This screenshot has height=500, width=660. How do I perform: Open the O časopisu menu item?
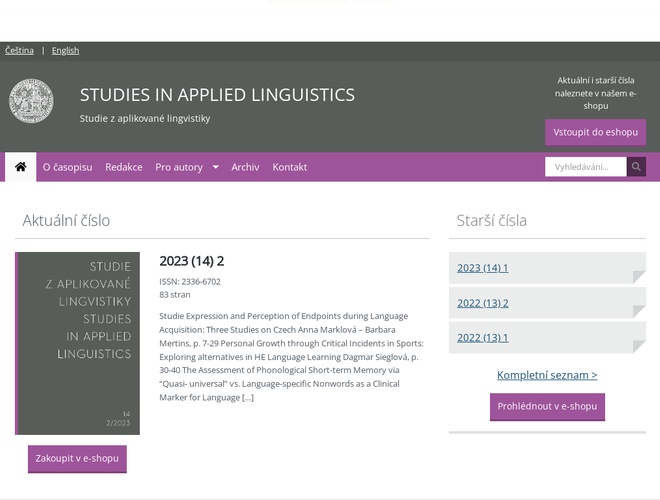(67, 167)
